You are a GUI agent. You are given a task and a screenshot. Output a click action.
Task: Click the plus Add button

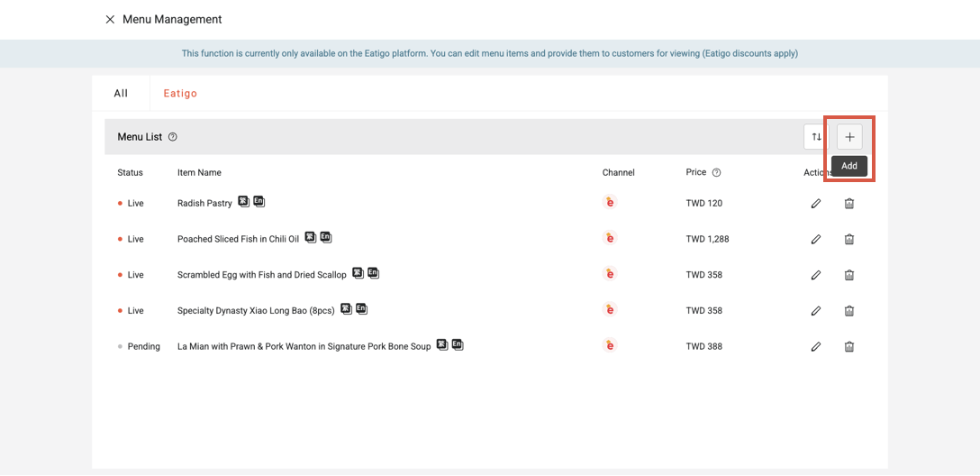pos(849,137)
